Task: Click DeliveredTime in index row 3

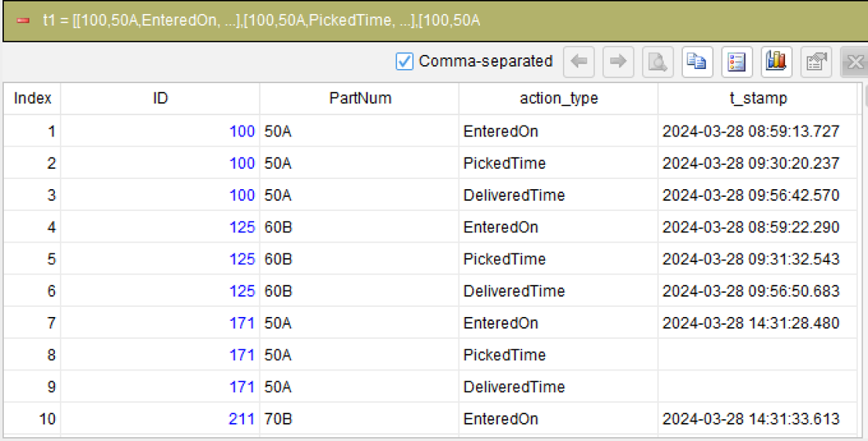Action: tap(514, 195)
